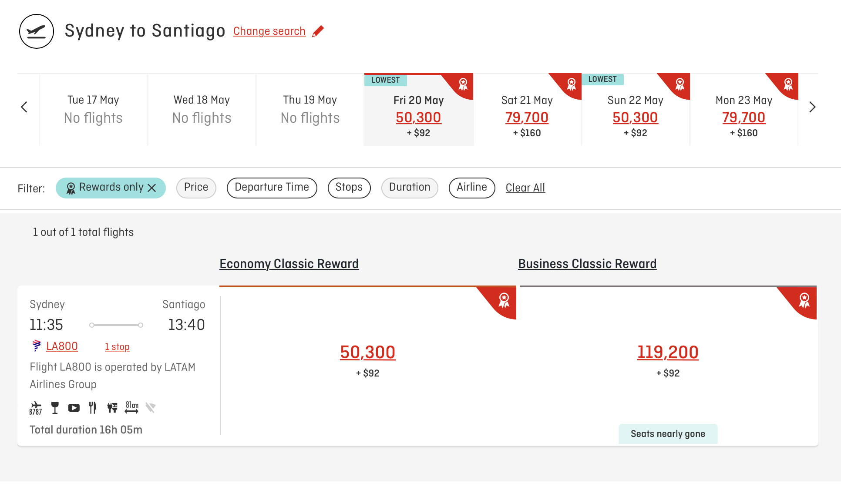The height and width of the screenshot is (504, 841).
Task: Open the Duration filter
Action: pos(410,188)
